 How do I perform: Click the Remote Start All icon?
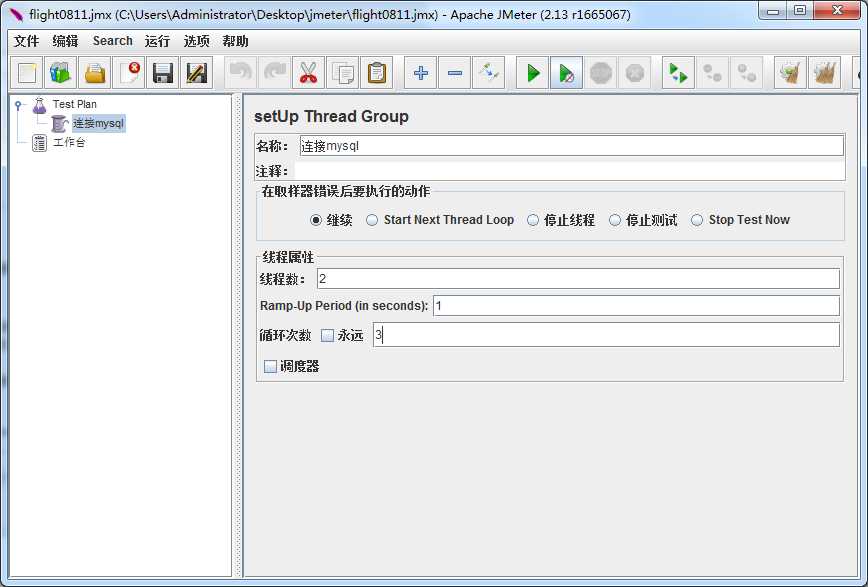678,73
